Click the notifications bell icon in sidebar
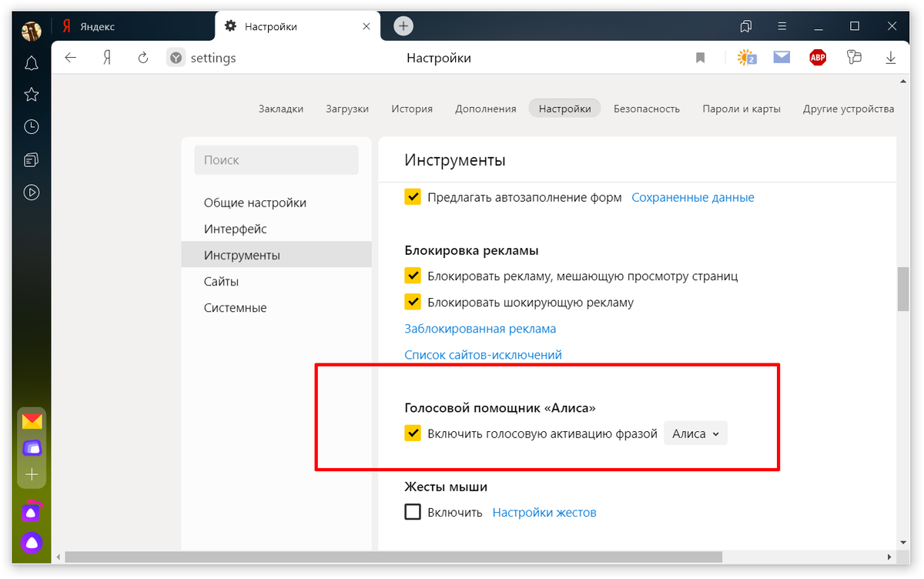 (x=31, y=63)
